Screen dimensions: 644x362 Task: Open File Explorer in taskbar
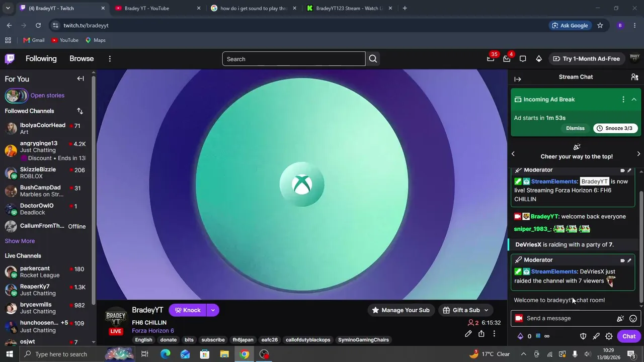(x=224, y=354)
